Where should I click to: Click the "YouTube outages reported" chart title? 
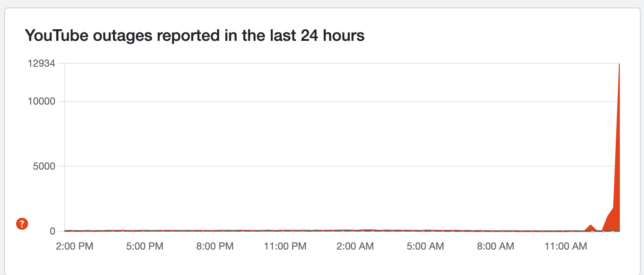click(195, 36)
